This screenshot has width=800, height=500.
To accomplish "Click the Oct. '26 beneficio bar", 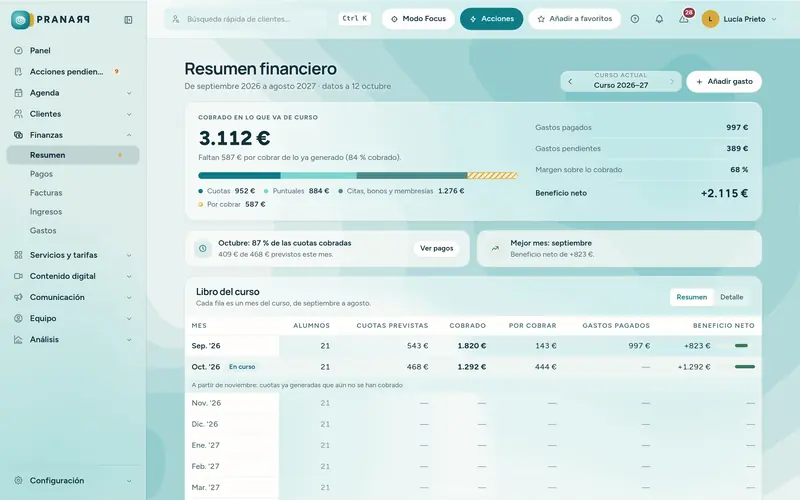I will [745, 367].
